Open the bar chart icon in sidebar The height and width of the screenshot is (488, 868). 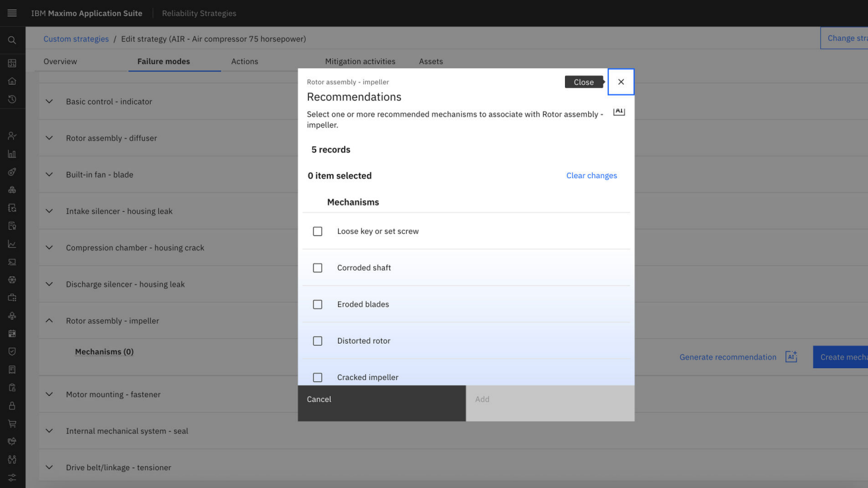[x=12, y=154]
